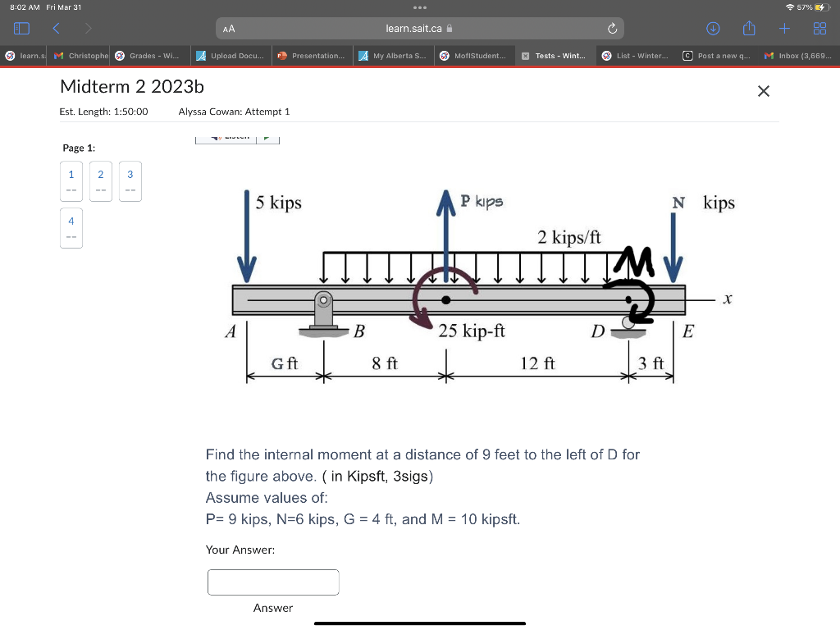Switch to the MoflStudent... tab

coord(475,56)
